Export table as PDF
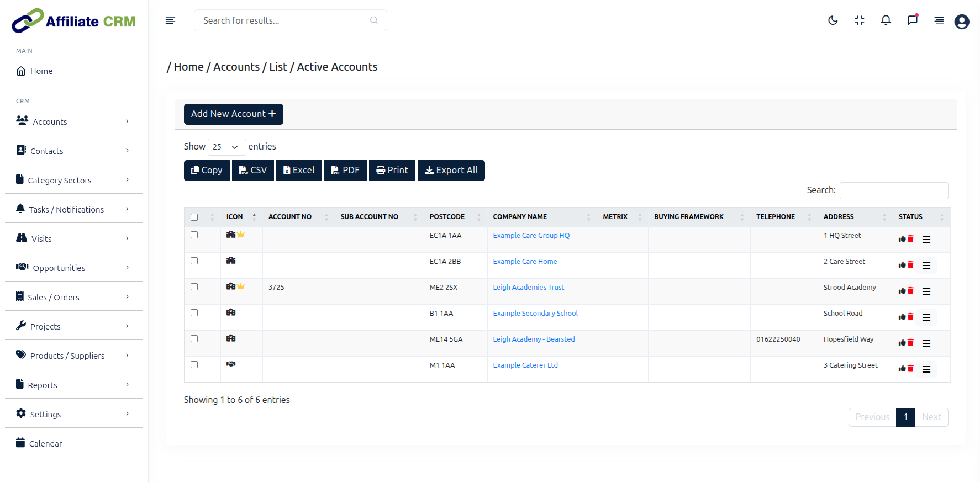This screenshot has height=483, width=980. [x=345, y=171]
